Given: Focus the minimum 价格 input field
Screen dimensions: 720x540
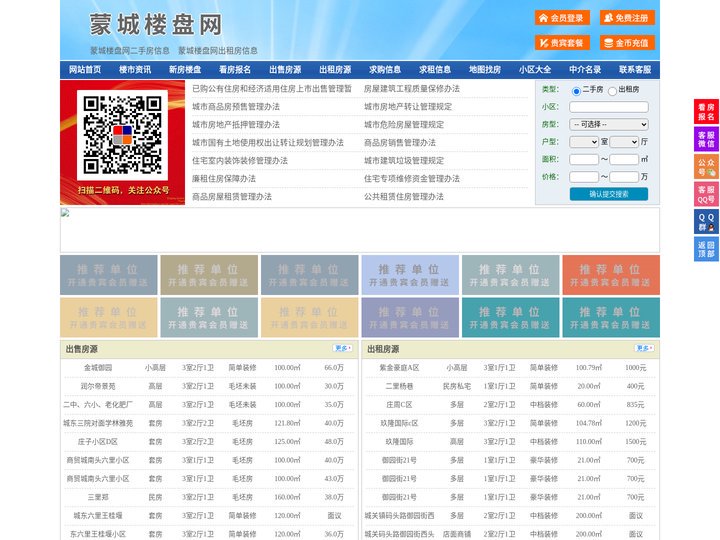Looking at the screenshot, I should (584, 177).
